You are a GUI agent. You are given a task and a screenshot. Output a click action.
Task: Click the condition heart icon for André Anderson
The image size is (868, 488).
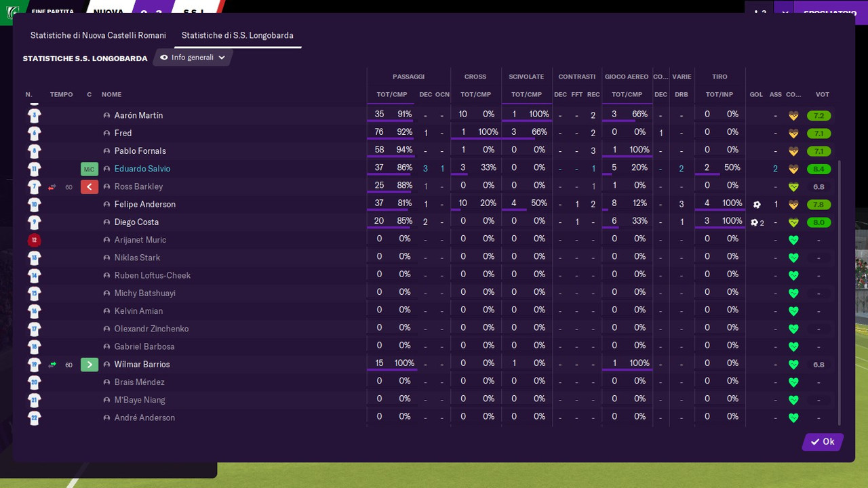coord(793,418)
